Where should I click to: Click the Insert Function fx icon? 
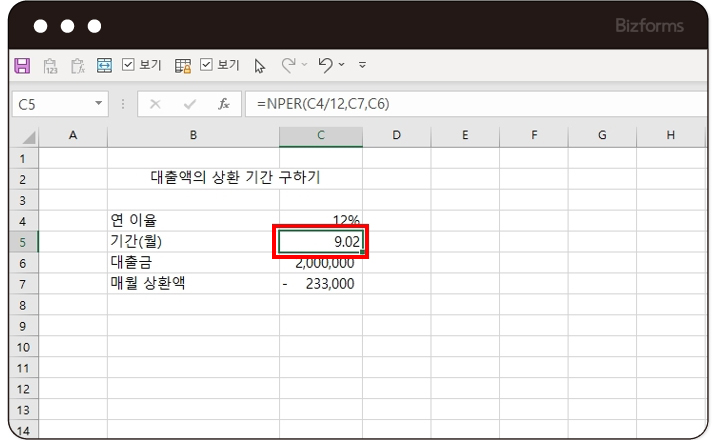coord(223,104)
